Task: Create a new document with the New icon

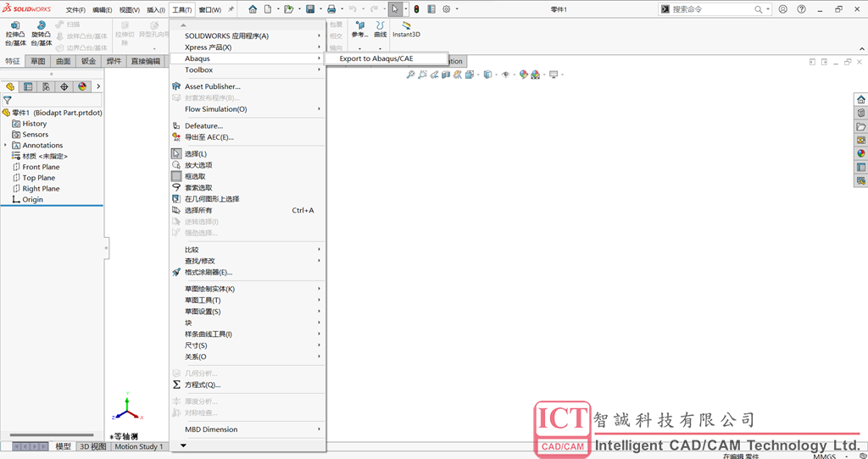Action: (268, 9)
